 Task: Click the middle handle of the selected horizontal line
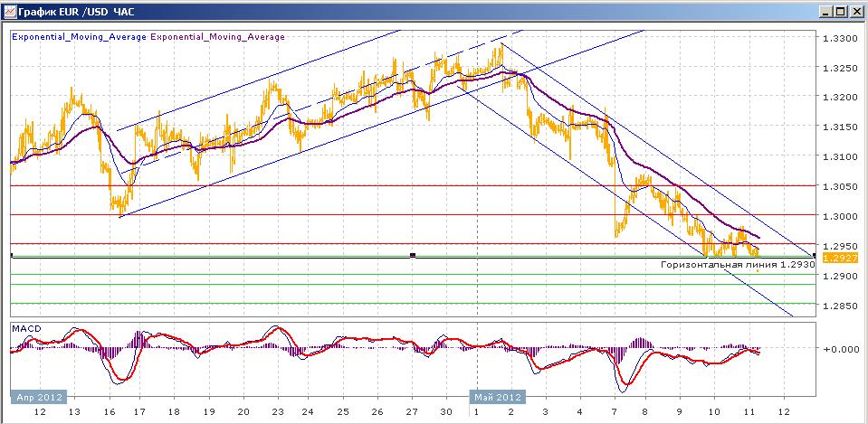(413, 256)
